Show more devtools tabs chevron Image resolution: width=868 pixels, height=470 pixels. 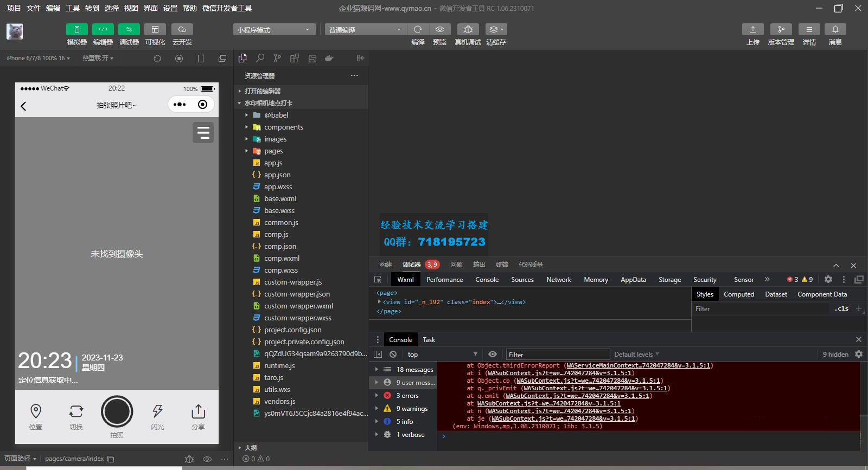pyautogui.click(x=767, y=279)
